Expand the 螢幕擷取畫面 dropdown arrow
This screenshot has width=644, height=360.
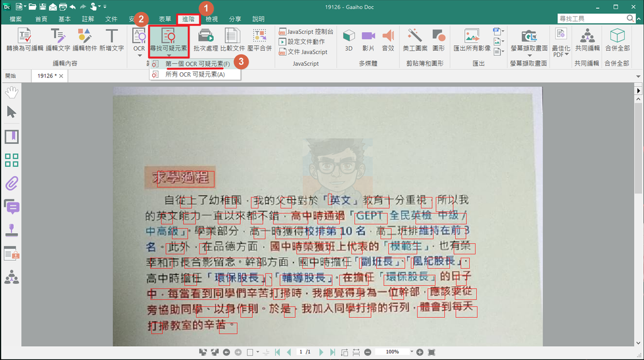tap(529, 55)
